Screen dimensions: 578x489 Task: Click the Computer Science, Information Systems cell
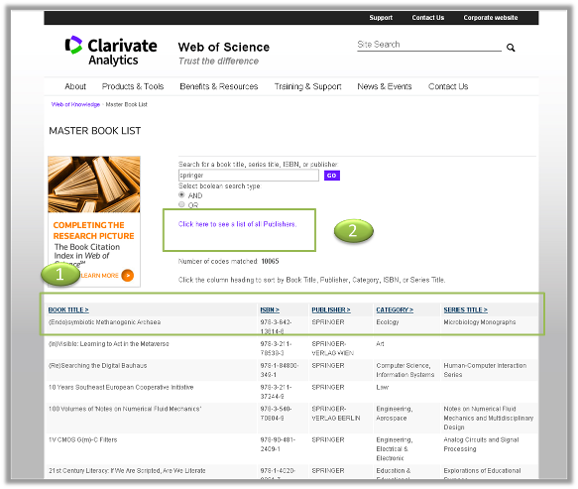[405, 370]
